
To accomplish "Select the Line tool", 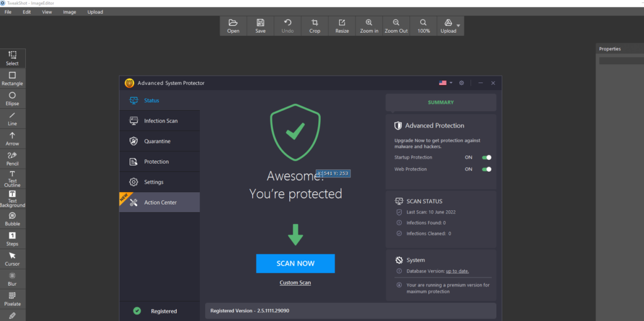I will click(x=13, y=119).
